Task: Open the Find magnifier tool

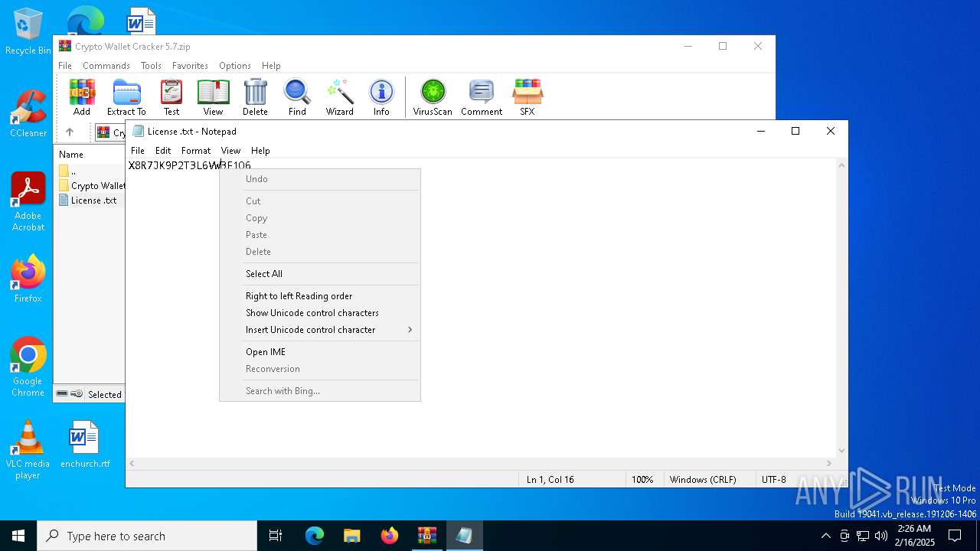Action: click(297, 97)
